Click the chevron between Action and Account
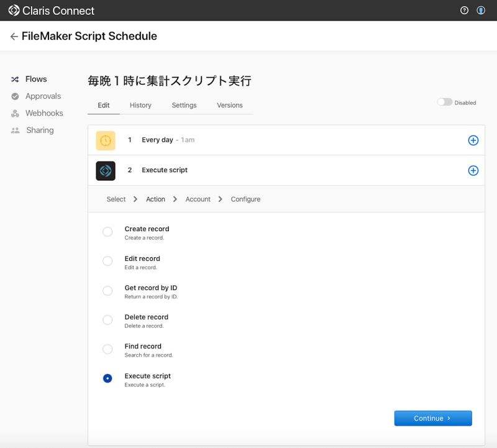497x448 pixels. click(175, 199)
